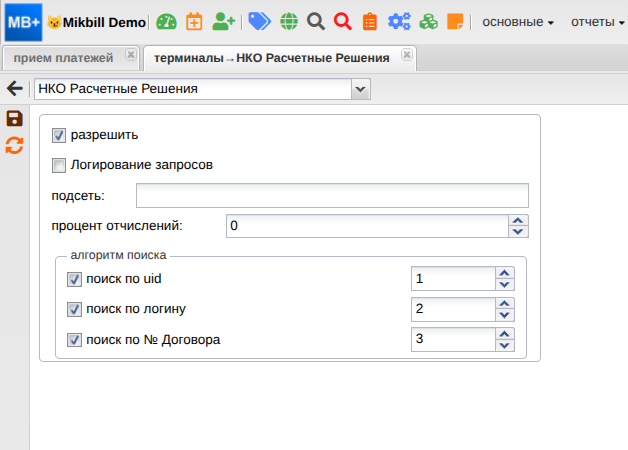The image size is (628, 450).
Task: Toggle 'поиск по № Договора' checkbox
Action: (74, 340)
